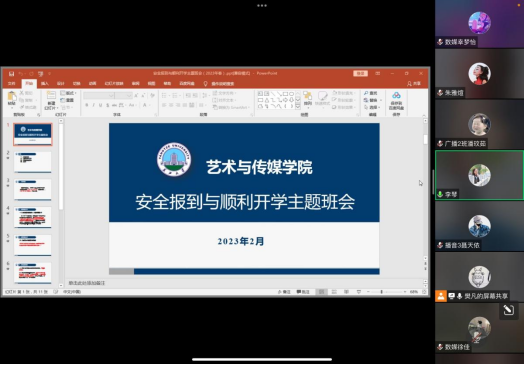Click the Find magnifier icon

(366, 93)
